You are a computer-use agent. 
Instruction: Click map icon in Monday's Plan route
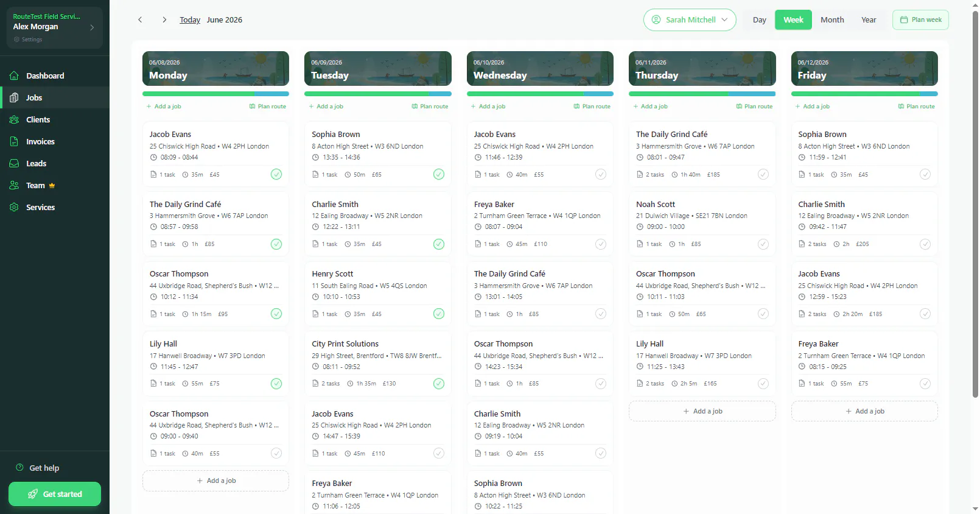tap(252, 106)
